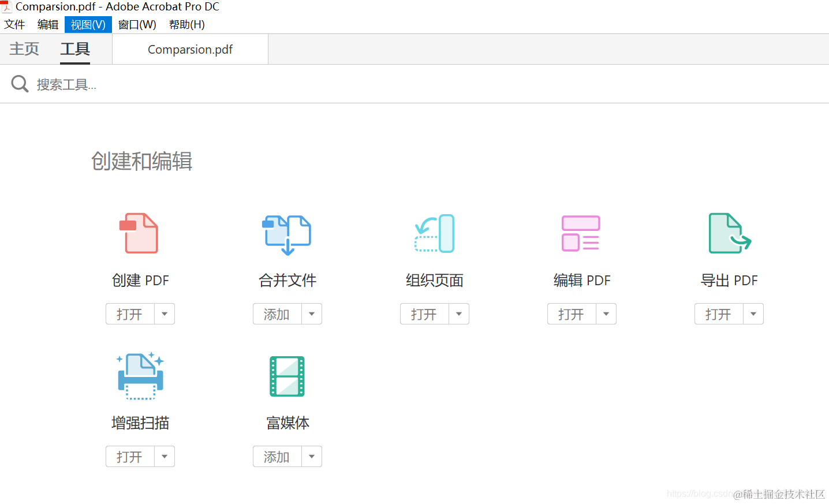Click 打开 button under 创建 PDF

click(130, 314)
